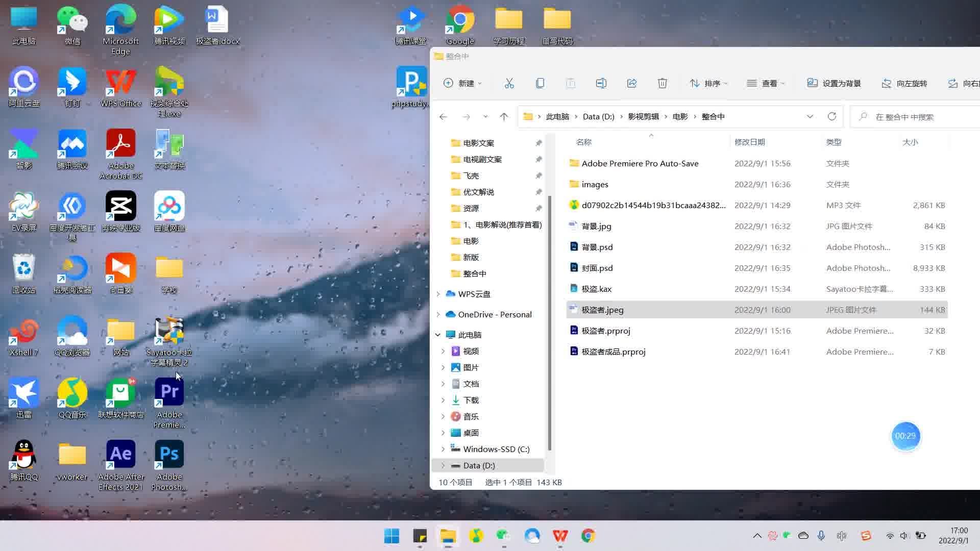This screenshot has width=980, height=551.
Task: Open the 新建 new item menu
Action: [462, 83]
